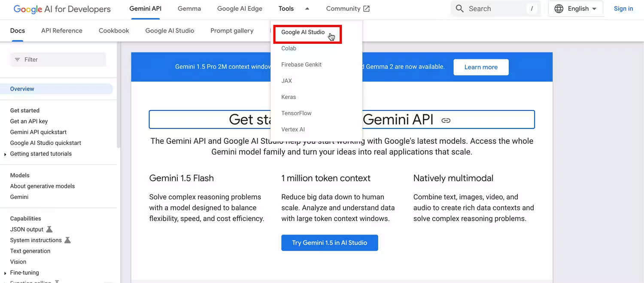This screenshot has width=644, height=283.
Task: Expand the Fine-tuning section
Action: pyautogui.click(x=5, y=272)
